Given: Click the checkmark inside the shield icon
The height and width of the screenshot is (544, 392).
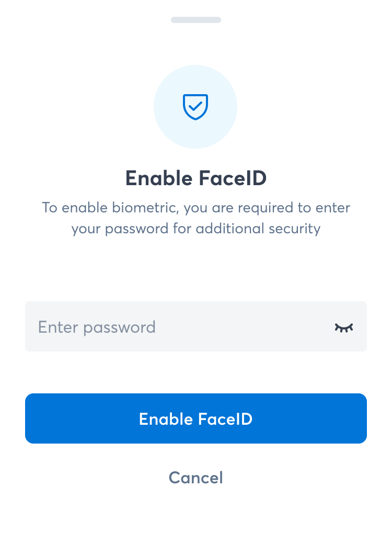Looking at the screenshot, I should pyautogui.click(x=195, y=106).
